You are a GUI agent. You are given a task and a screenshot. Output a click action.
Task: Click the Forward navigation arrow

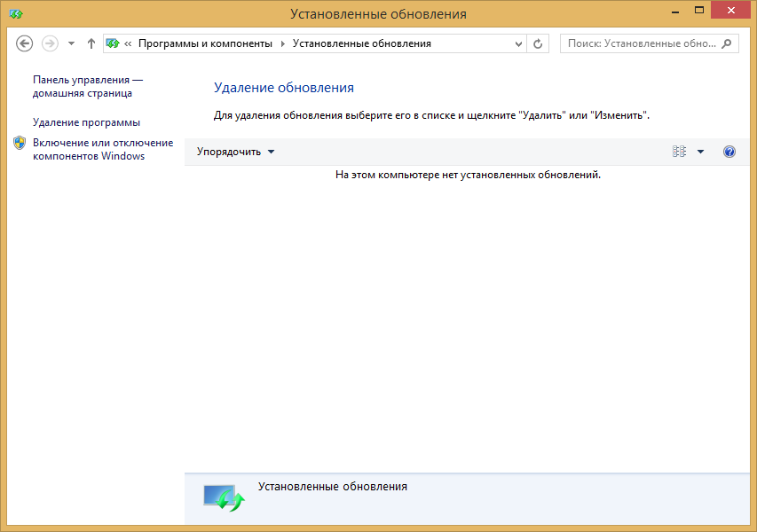click(x=50, y=43)
